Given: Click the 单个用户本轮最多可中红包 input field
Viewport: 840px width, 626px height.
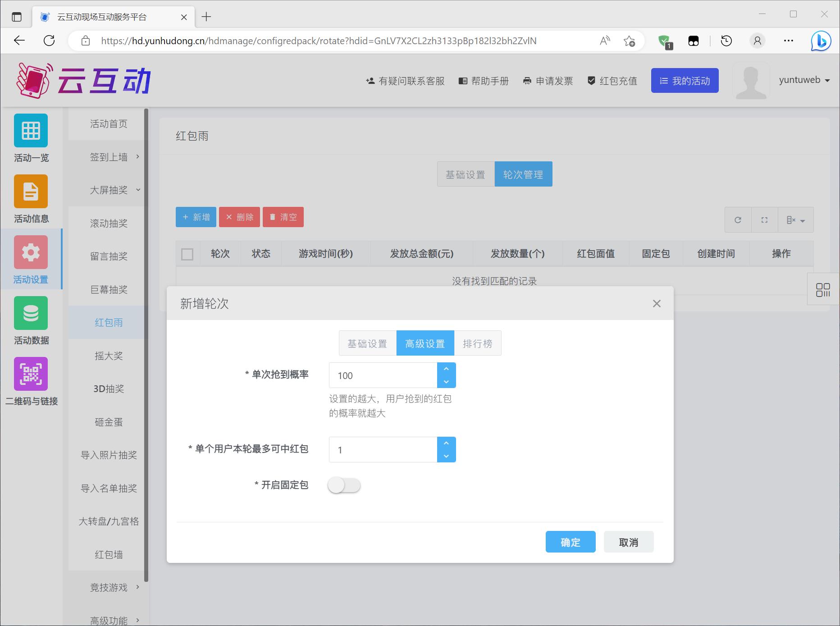Looking at the screenshot, I should coord(383,450).
